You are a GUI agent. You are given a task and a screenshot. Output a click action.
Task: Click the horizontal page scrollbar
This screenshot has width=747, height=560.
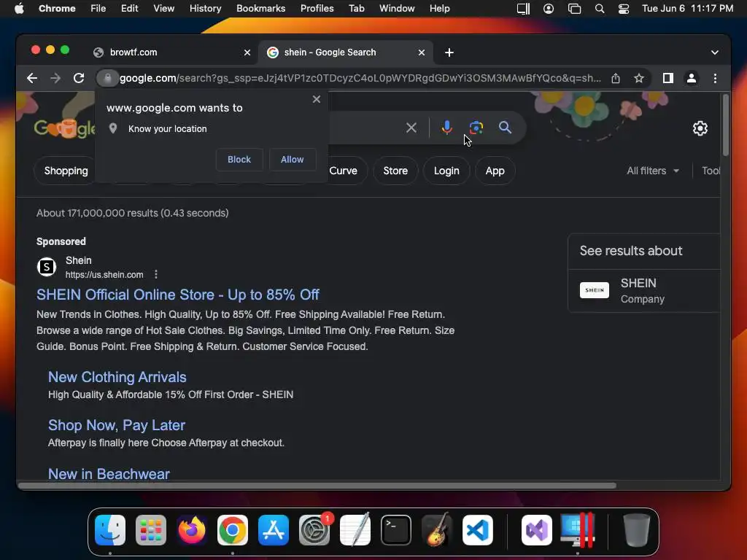click(317, 486)
